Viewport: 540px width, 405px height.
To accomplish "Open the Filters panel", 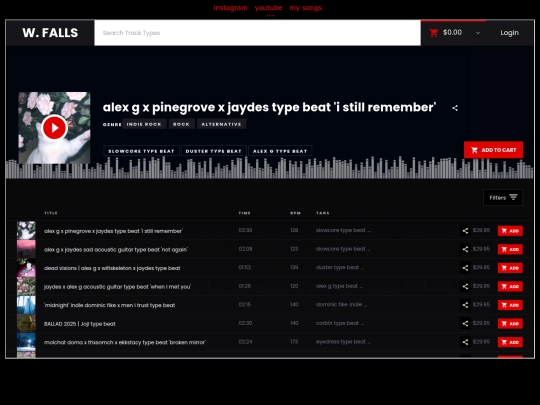I will click(x=503, y=197).
